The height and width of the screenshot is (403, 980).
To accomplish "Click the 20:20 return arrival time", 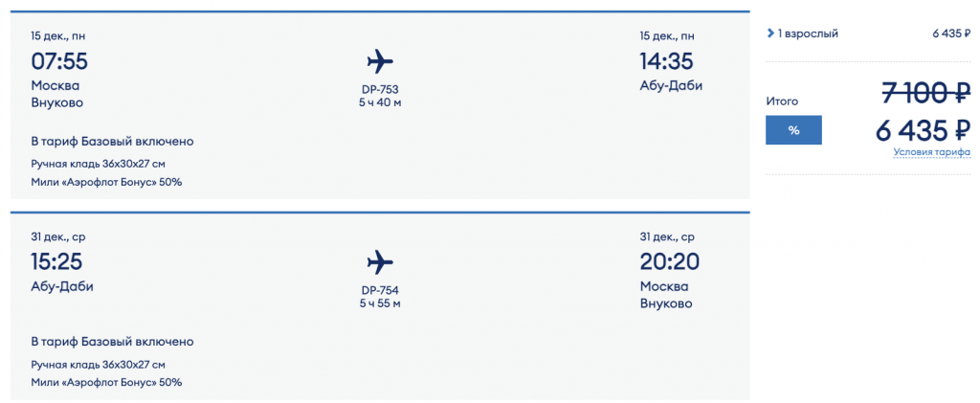I will [671, 261].
